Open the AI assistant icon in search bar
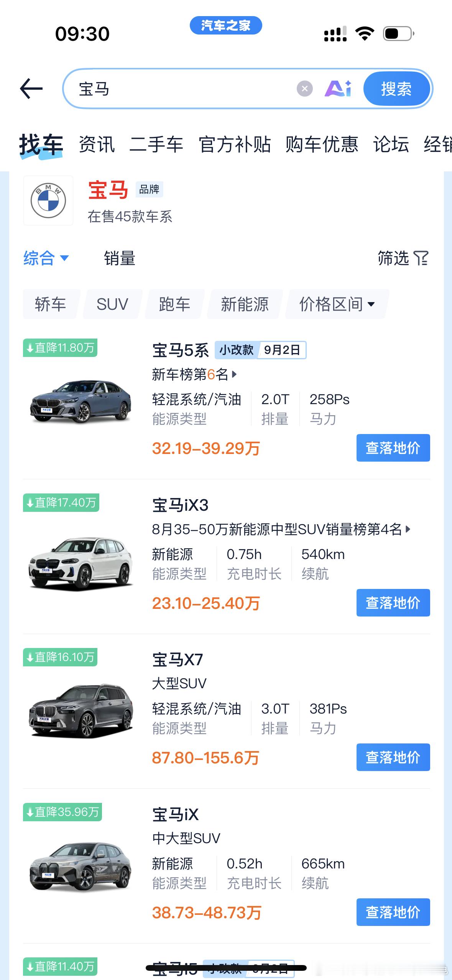The image size is (452, 980). point(338,89)
